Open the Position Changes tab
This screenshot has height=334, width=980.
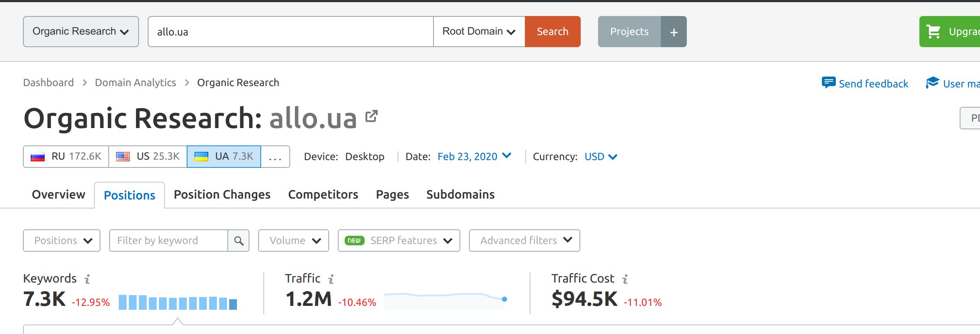(x=222, y=195)
